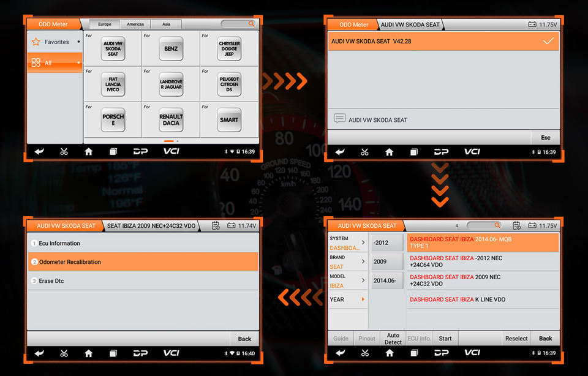Screen dimensions: 588x376
Task: Select the Odometer Recalibration option
Action: tap(142, 261)
